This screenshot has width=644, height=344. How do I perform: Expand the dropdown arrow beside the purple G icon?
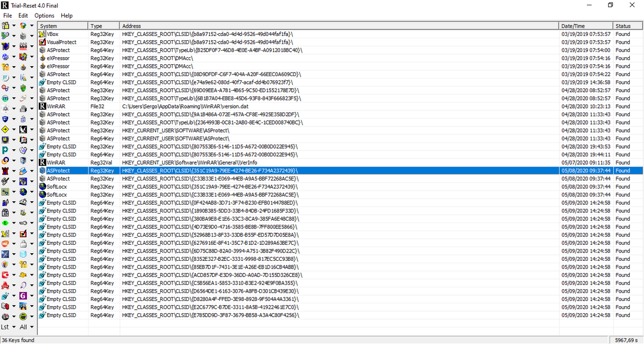tap(32, 296)
